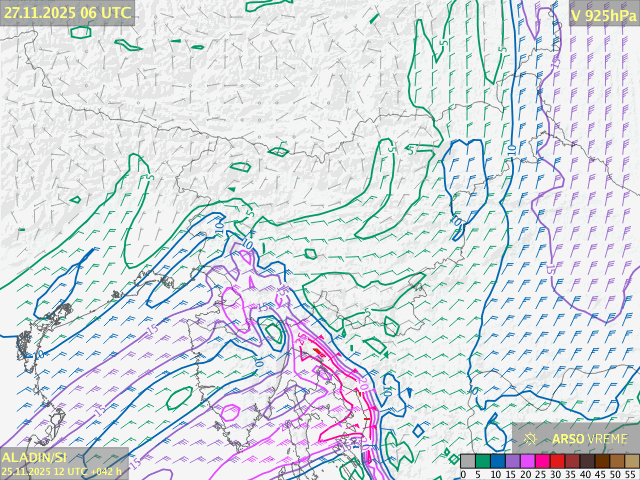Click the V 925hPa level label
The width and height of the screenshot is (640, 480).
tap(603, 13)
